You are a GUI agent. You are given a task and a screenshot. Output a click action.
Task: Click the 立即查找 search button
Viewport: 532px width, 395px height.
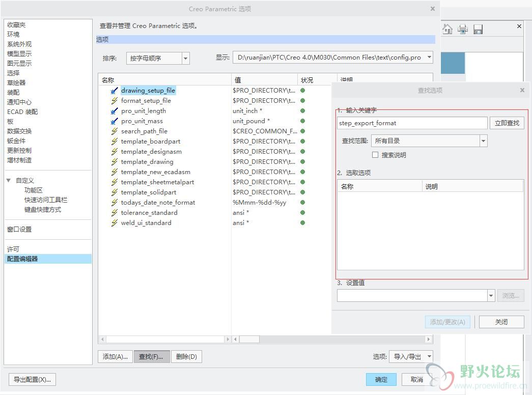507,123
